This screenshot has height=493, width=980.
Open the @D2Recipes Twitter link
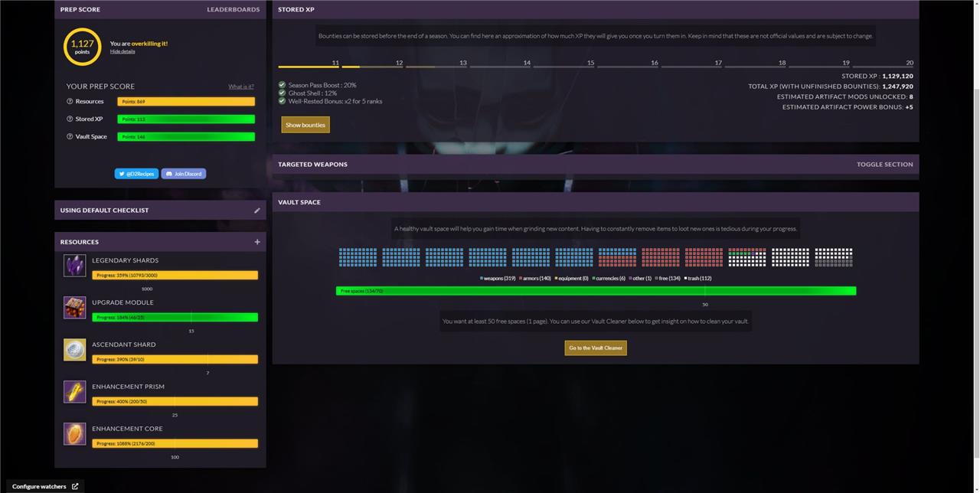pyautogui.click(x=136, y=174)
